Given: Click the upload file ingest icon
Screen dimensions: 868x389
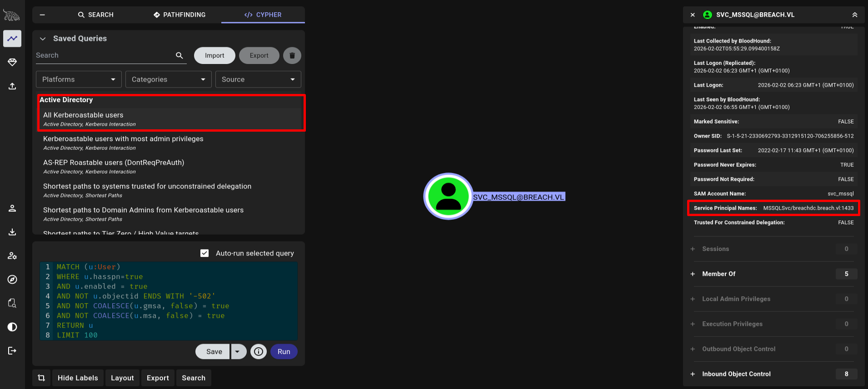Looking at the screenshot, I should tap(12, 86).
